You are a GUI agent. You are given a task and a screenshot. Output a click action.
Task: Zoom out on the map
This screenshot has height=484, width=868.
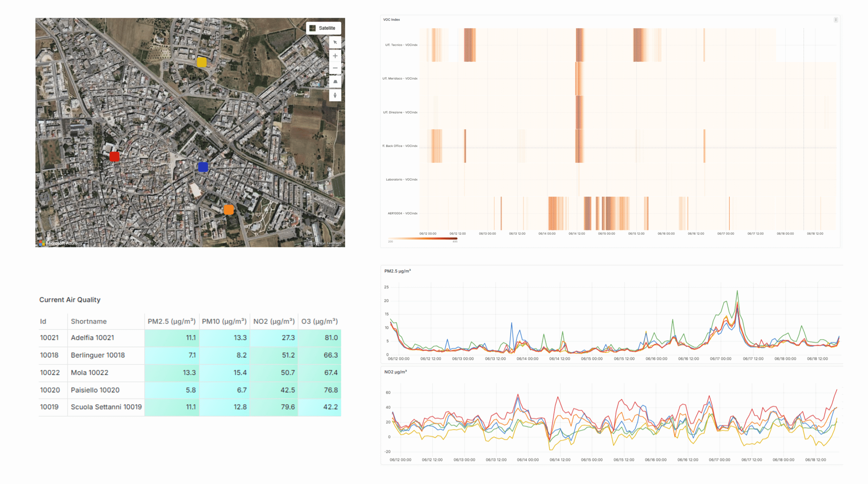click(335, 68)
